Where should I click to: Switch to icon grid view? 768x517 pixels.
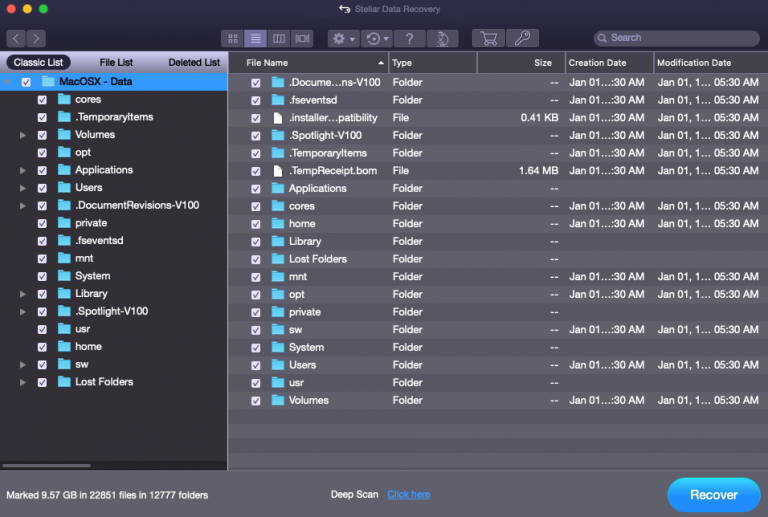coord(233,38)
